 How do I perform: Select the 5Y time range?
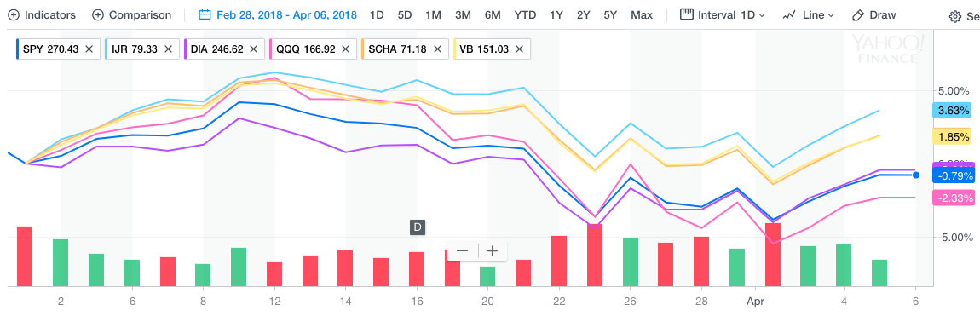611,15
